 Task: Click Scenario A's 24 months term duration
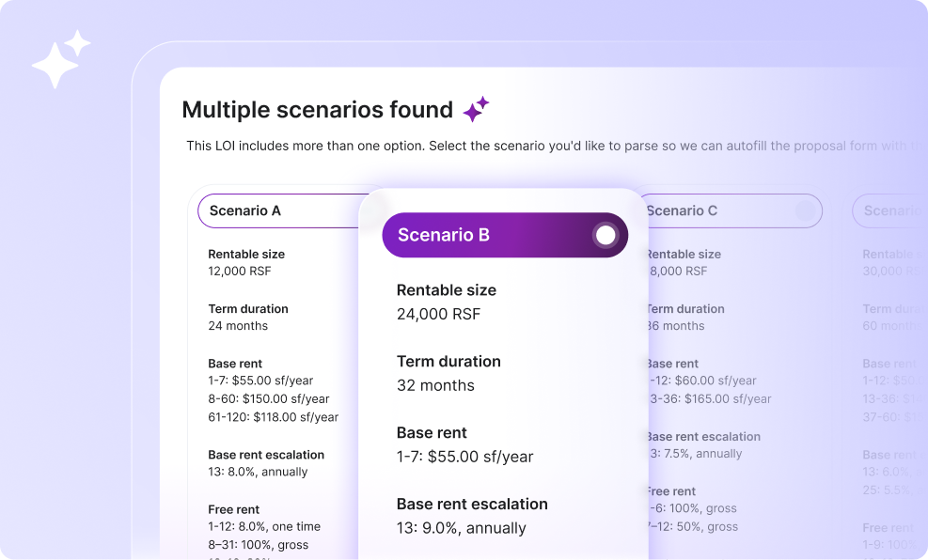tap(238, 326)
